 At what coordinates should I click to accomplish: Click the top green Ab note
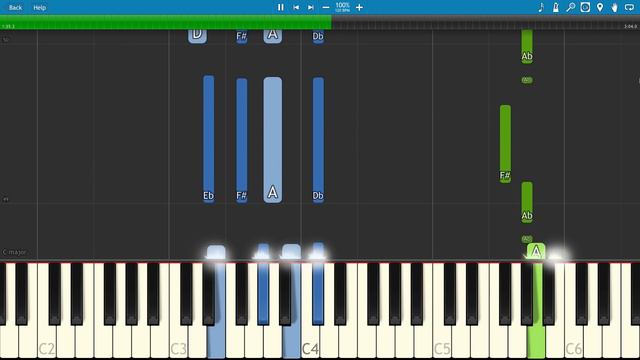pos(527,46)
